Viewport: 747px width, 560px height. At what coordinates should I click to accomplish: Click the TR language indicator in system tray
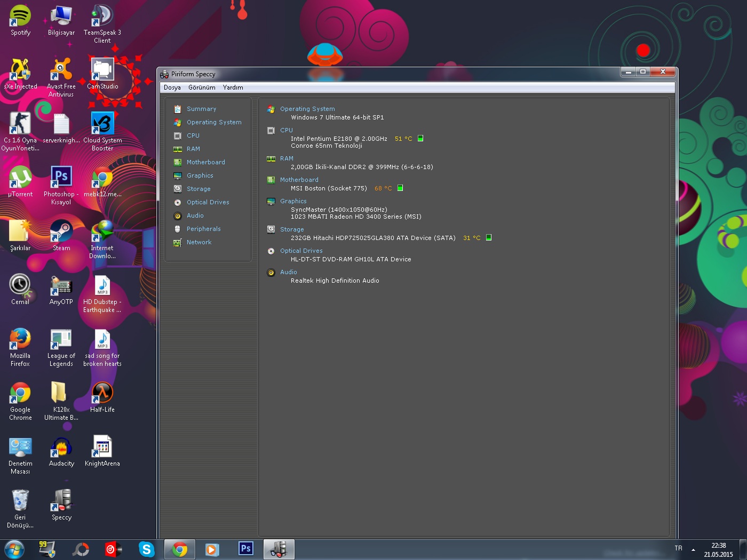point(678,548)
